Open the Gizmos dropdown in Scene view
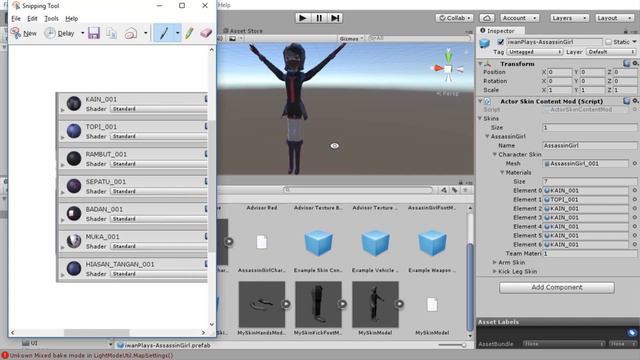Screen dimensions: 640x360 click(351, 38)
